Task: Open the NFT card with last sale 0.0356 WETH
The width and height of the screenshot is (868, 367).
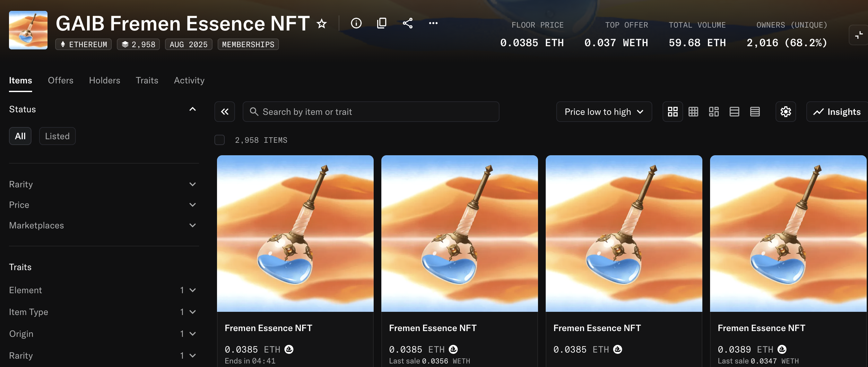Action: (x=460, y=261)
